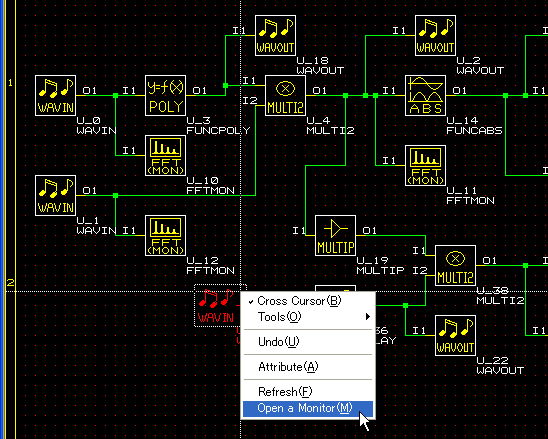Click the POLY function block U_3
548x439 pixels.
tap(165, 95)
